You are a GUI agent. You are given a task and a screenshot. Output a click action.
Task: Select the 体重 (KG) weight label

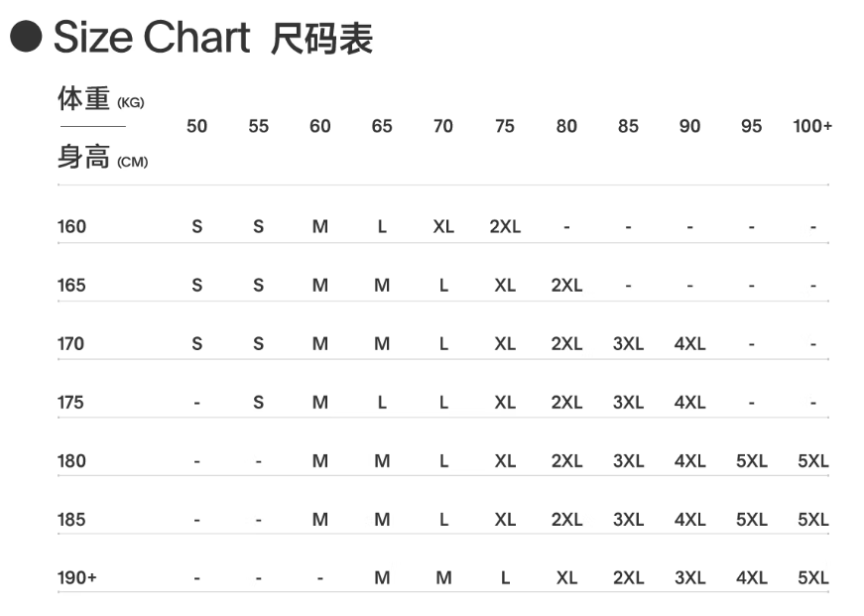(100, 100)
